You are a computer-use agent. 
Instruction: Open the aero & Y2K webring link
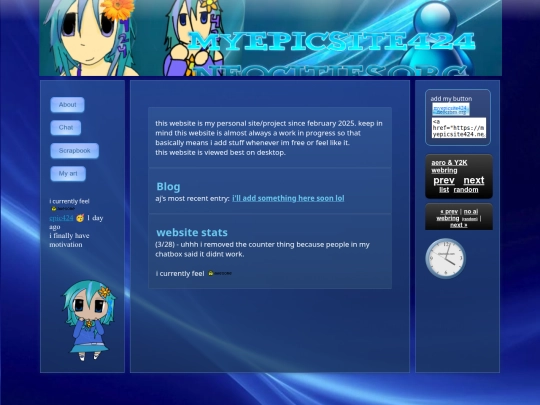pyautogui.click(x=449, y=166)
